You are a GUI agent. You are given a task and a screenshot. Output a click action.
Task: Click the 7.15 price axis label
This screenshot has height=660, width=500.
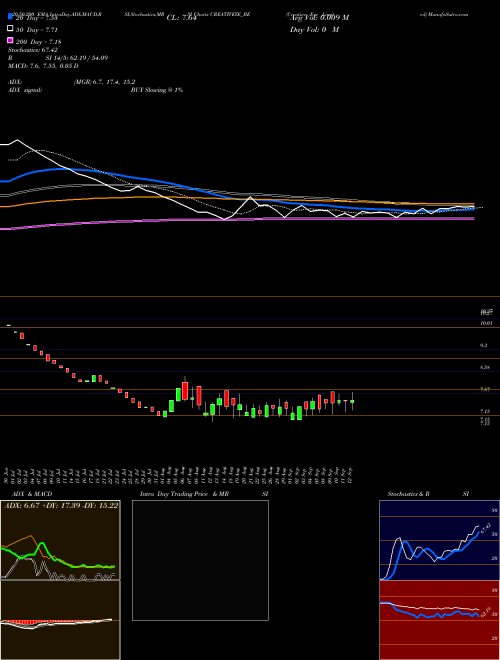point(485,411)
